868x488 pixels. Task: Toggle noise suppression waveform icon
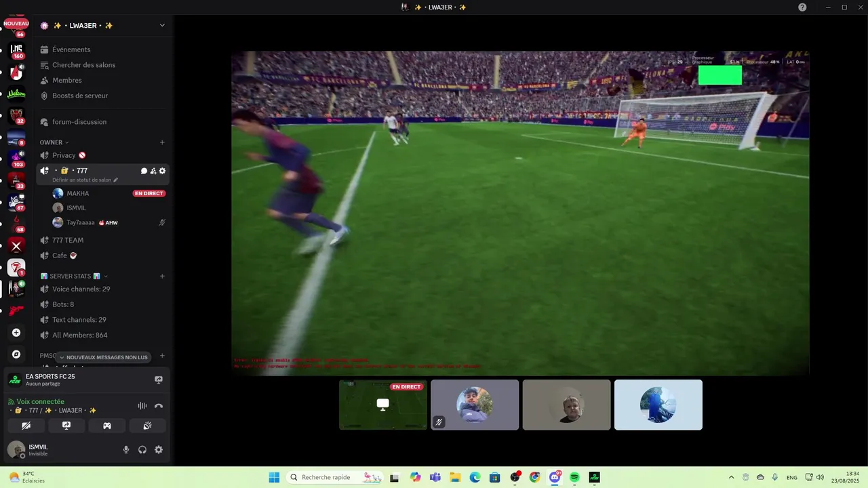[x=142, y=406]
